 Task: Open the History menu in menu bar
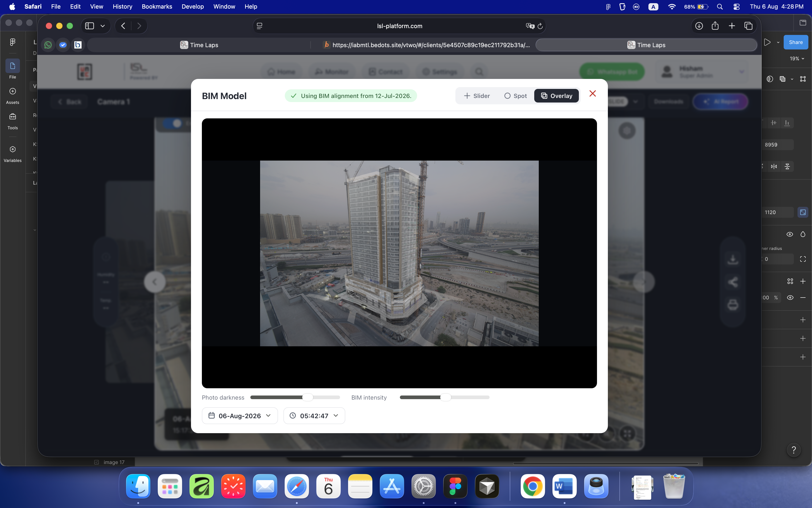(x=122, y=6)
